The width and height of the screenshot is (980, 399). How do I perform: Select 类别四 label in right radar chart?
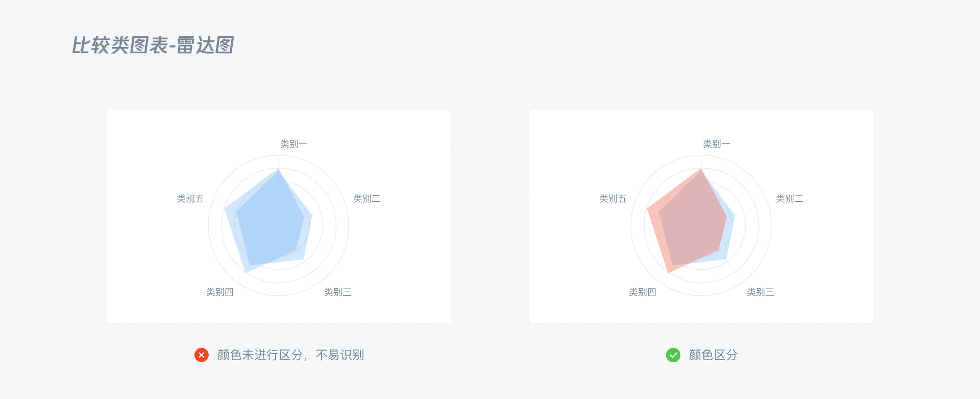(x=643, y=292)
